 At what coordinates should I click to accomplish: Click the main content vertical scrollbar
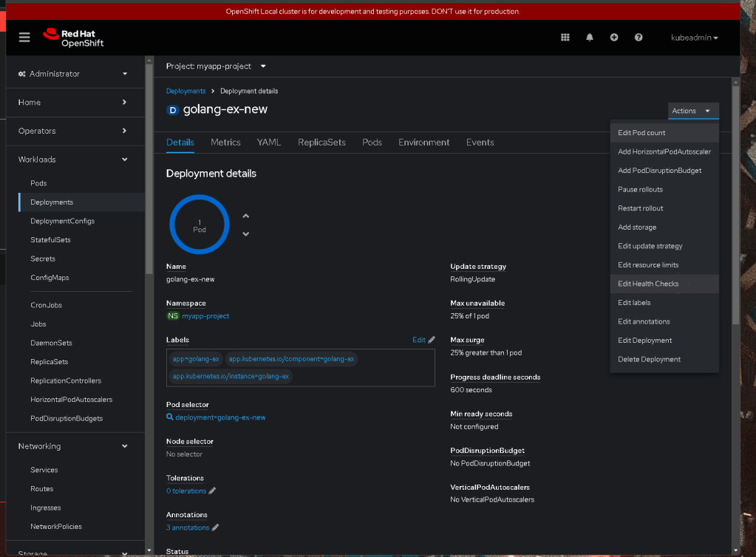tap(735, 205)
